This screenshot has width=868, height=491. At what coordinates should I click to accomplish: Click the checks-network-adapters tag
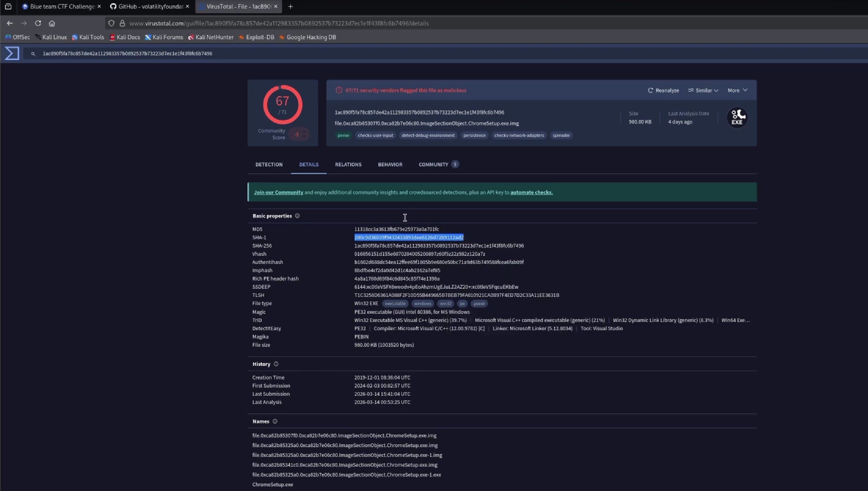(x=519, y=135)
